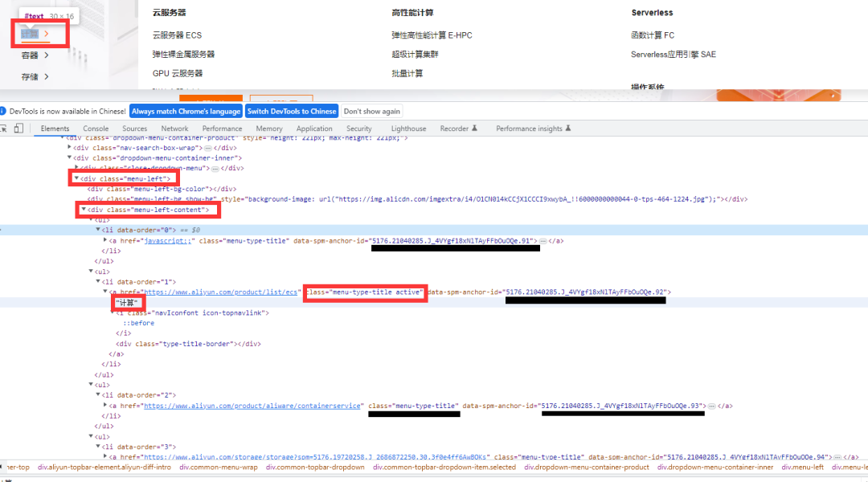868x482 pixels.
Task: Toggle the device toolbar icon
Action: (18, 129)
